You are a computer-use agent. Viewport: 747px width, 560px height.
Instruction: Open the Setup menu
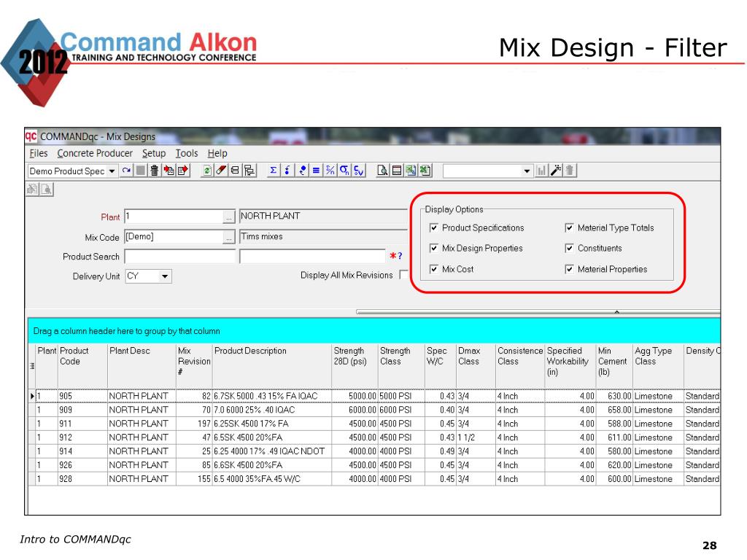pos(154,153)
